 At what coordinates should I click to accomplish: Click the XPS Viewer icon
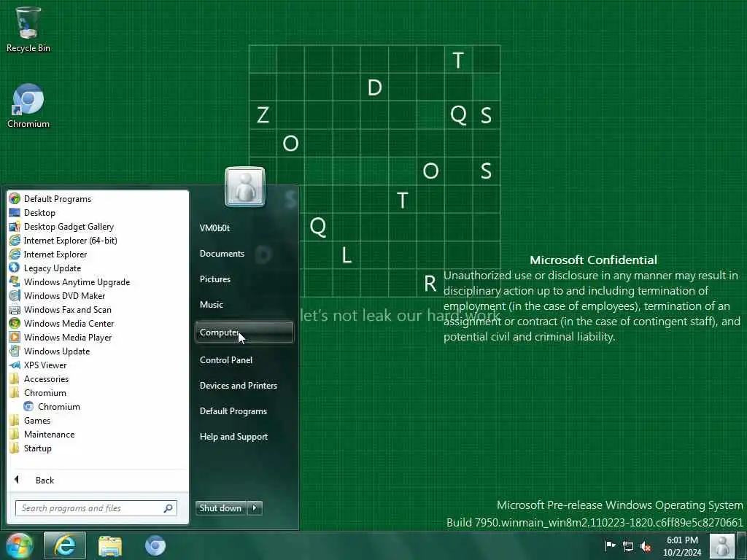[15, 365]
